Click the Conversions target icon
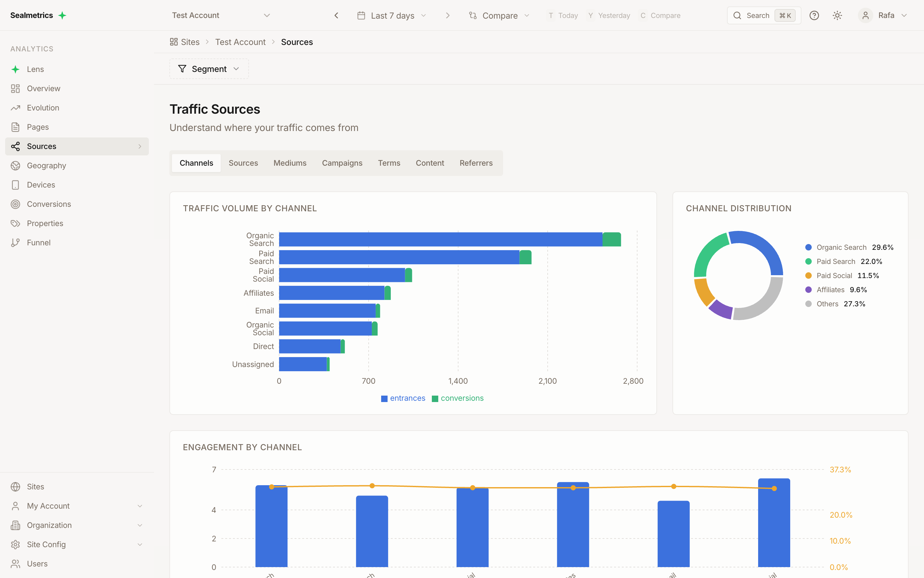 point(15,204)
